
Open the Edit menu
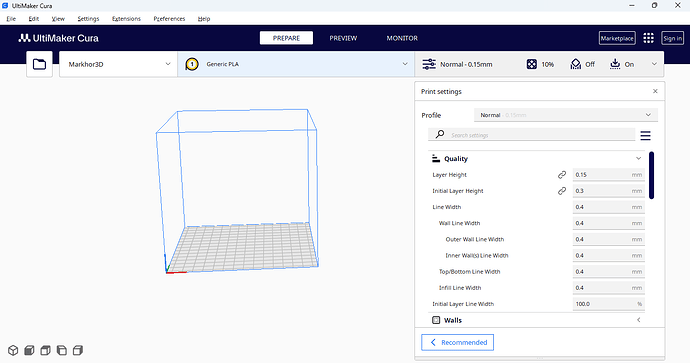[x=34, y=19]
